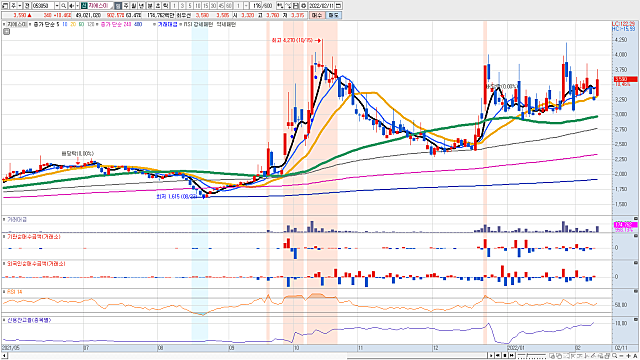
Task: Click the crosshair alignment icon at the bottom
Action: [586, 356]
